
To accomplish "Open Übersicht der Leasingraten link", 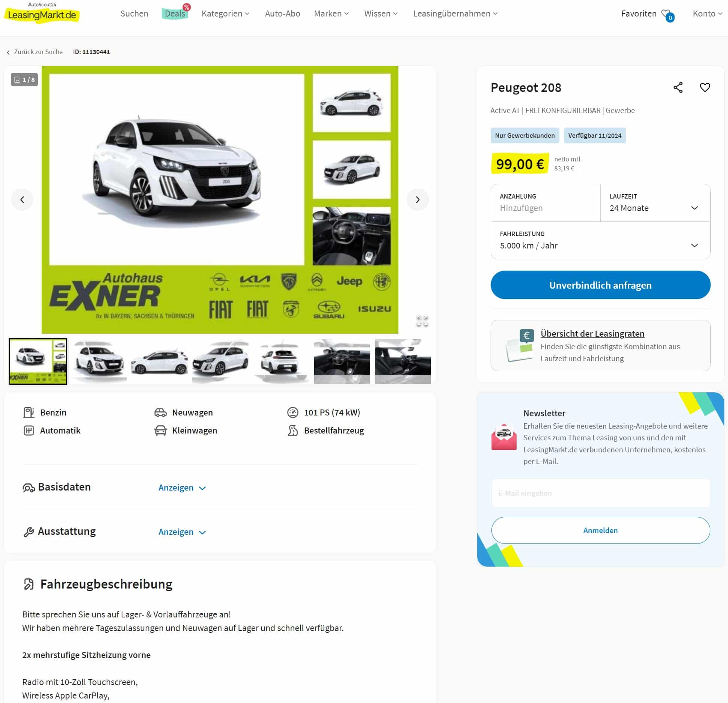I will coord(592,333).
